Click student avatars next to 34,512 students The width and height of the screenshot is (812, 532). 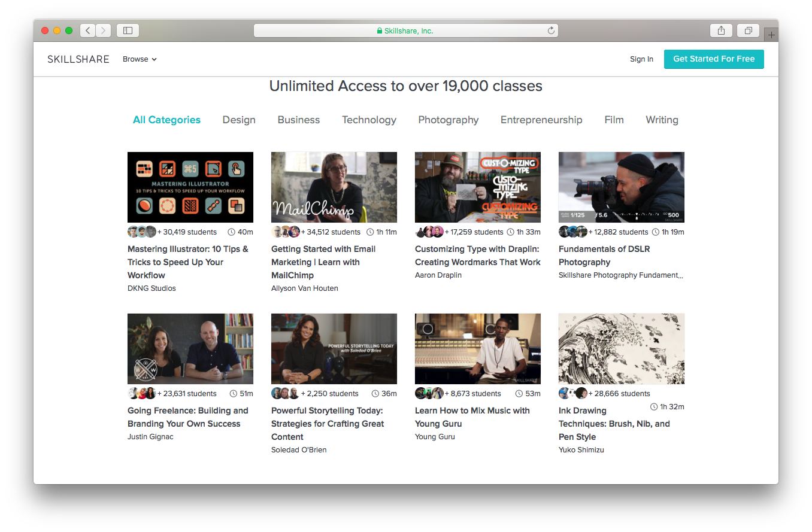coord(286,232)
